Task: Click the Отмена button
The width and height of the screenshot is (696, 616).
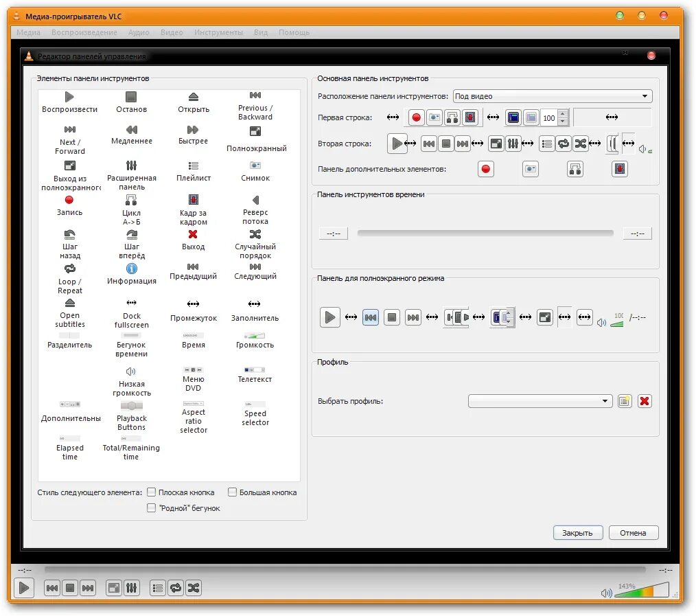Action: pyautogui.click(x=633, y=533)
